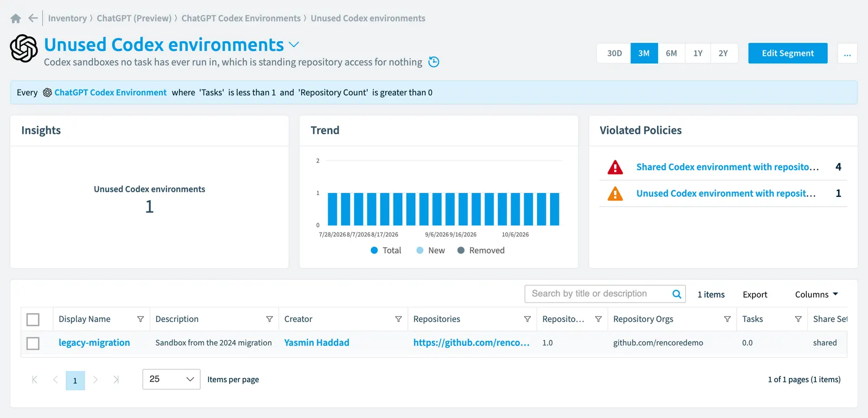Check the legacy-migration row checkbox

pos(33,343)
